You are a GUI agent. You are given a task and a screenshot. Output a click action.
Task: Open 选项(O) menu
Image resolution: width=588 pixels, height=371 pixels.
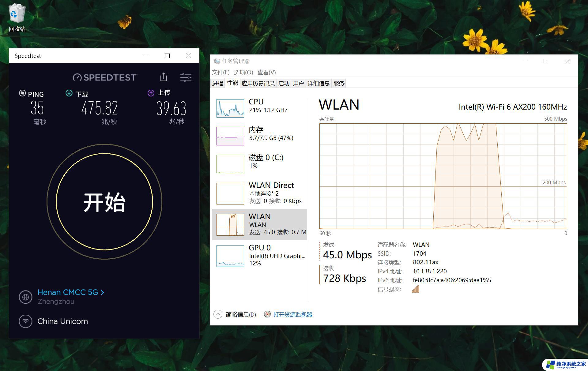coord(243,72)
